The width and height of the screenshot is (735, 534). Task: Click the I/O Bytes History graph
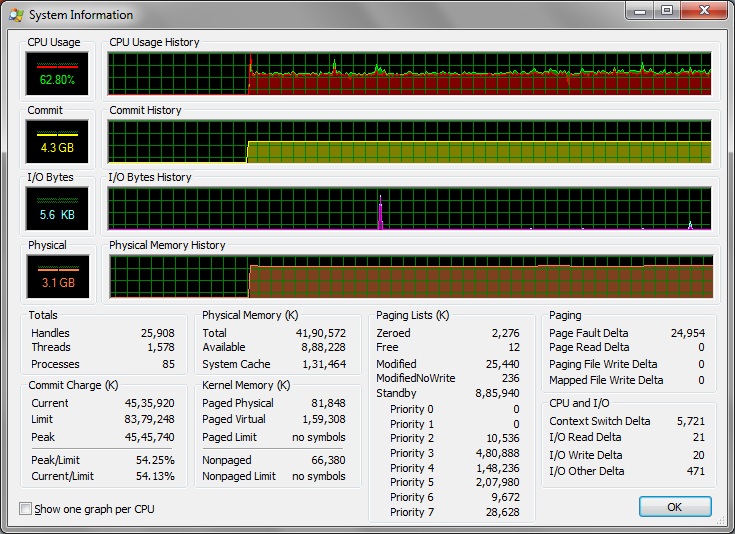coord(409,209)
